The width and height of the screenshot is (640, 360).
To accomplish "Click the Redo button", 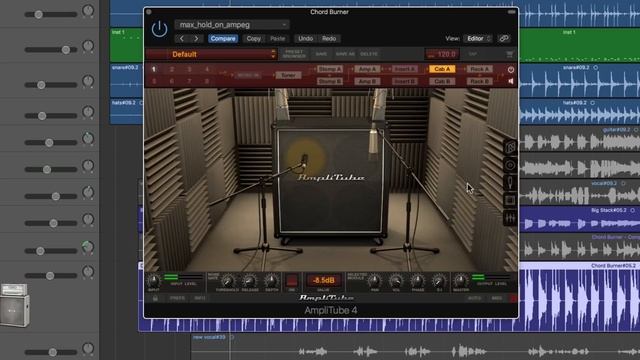I will coord(329,38).
